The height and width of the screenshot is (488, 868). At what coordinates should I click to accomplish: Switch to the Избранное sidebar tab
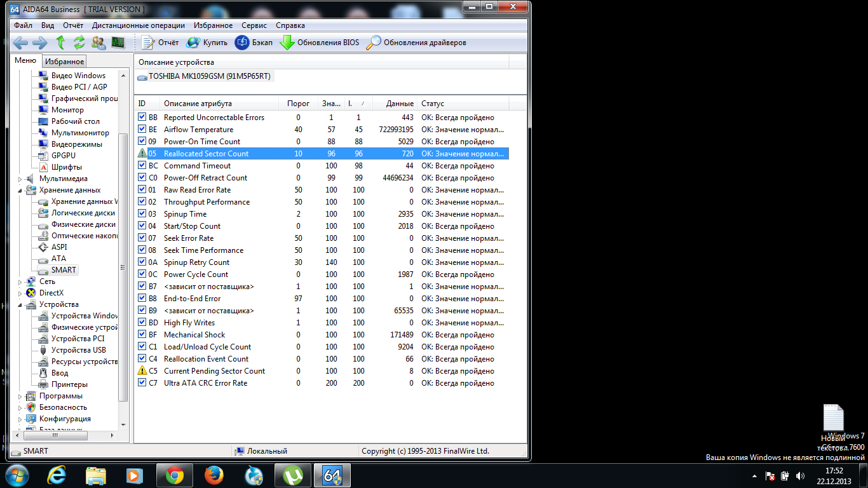[64, 62]
